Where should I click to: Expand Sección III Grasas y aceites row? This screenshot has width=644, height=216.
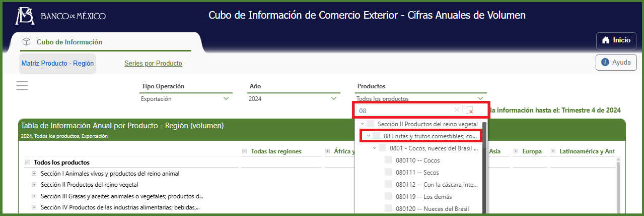point(34,196)
